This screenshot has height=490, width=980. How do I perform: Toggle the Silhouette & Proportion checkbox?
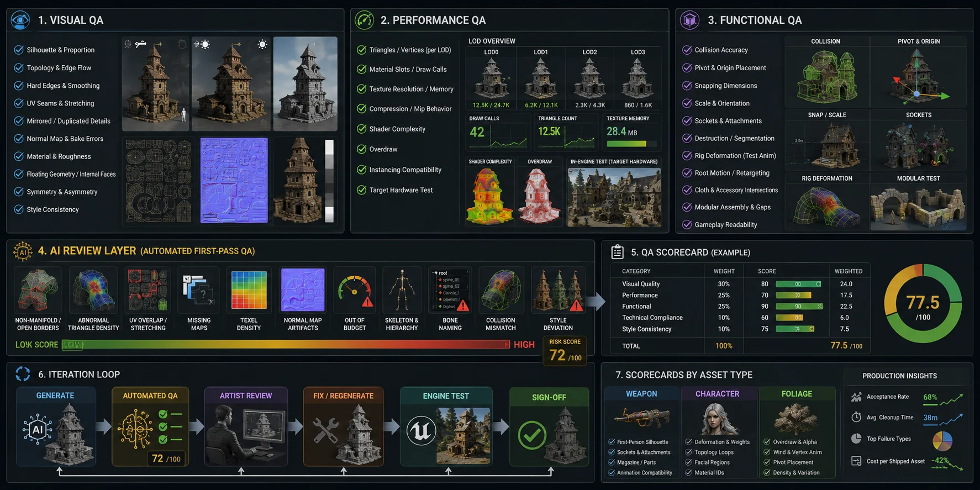pyautogui.click(x=19, y=50)
